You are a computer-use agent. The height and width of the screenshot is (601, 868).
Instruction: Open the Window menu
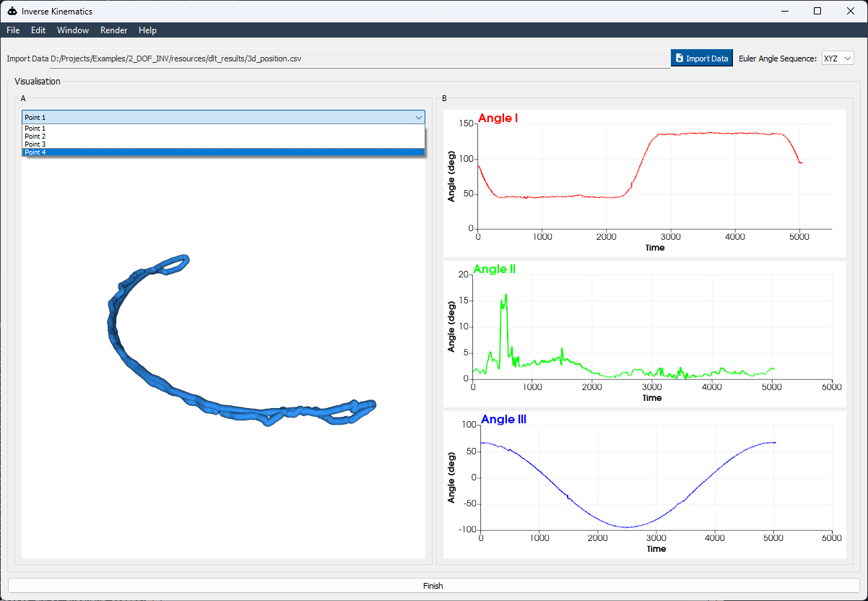click(x=72, y=30)
